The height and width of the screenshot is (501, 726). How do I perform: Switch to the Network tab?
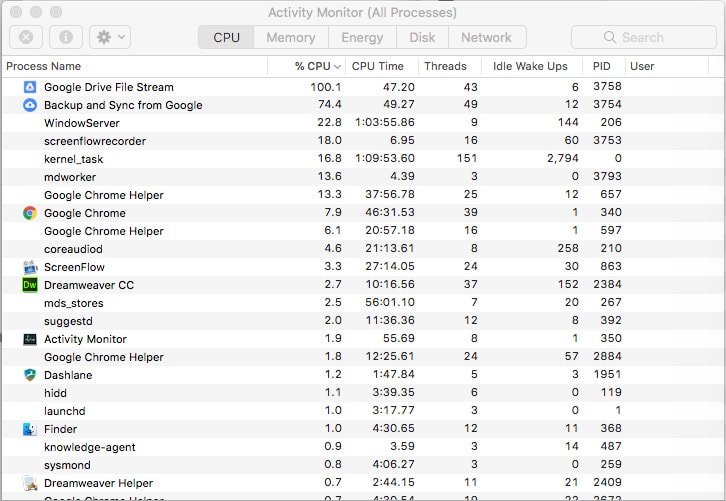487,37
